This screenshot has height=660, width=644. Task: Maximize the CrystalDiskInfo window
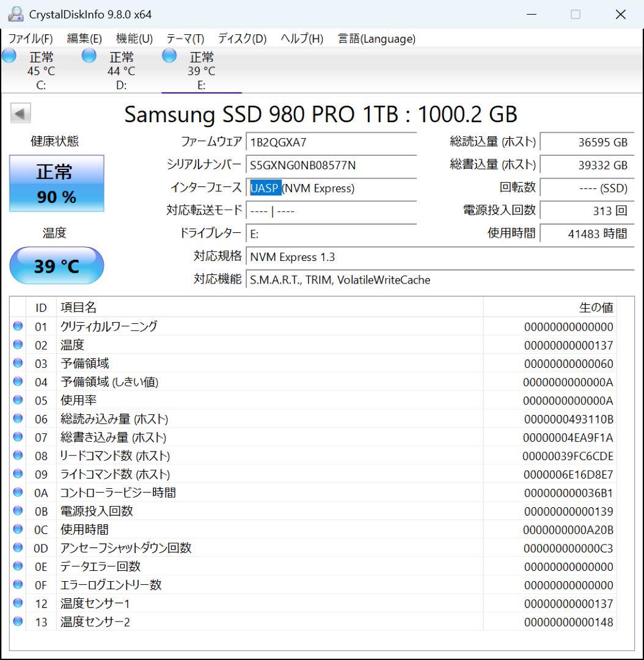pyautogui.click(x=576, y=14)
